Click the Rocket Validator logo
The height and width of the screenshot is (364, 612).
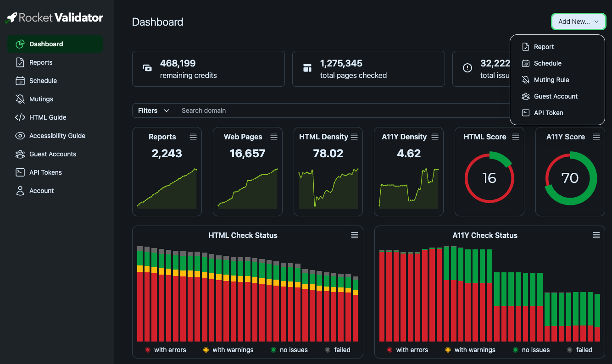(x=54, y=18)
